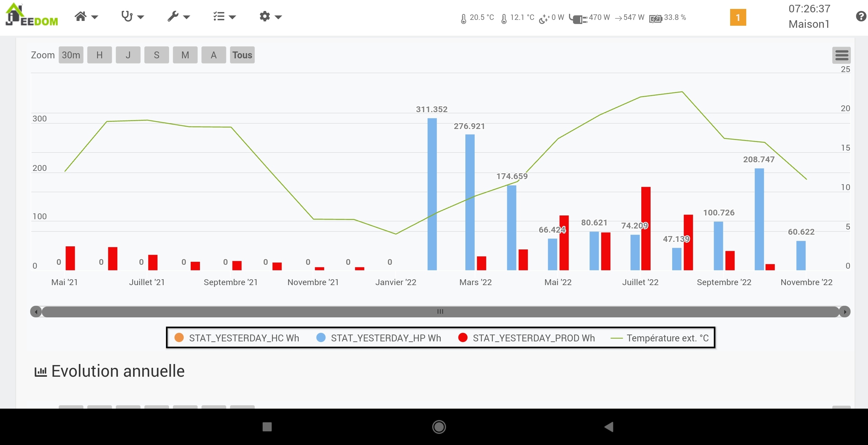Toggle STAT_YESTERDAY_PROD Wh series visibility
The width and height of the screenshot is (868, 445).
[x=526, y=338]
